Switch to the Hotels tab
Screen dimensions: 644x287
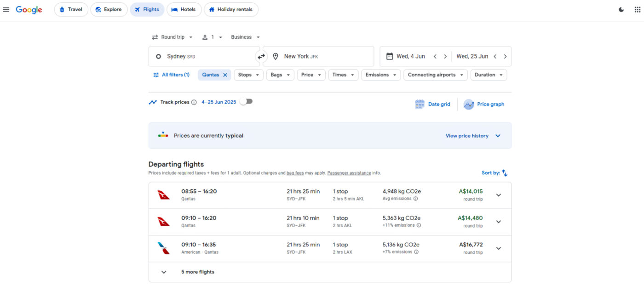click(184, 10)
